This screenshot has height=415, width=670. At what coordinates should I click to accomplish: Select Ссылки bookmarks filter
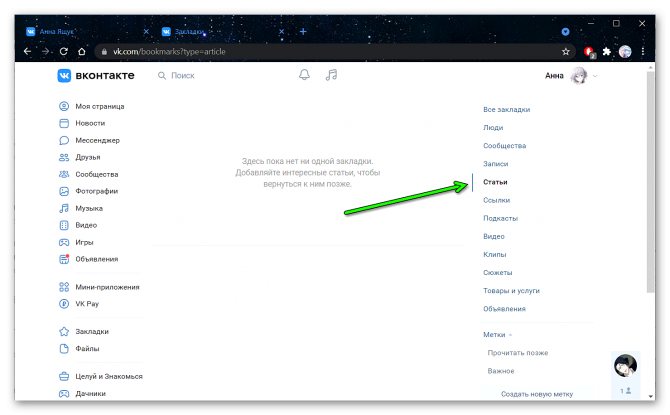tap(497, 200)
